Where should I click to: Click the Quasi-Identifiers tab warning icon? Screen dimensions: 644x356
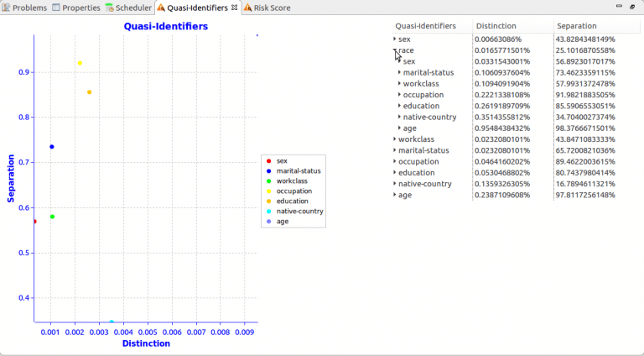pyautogui.click(x=161, y=8)
